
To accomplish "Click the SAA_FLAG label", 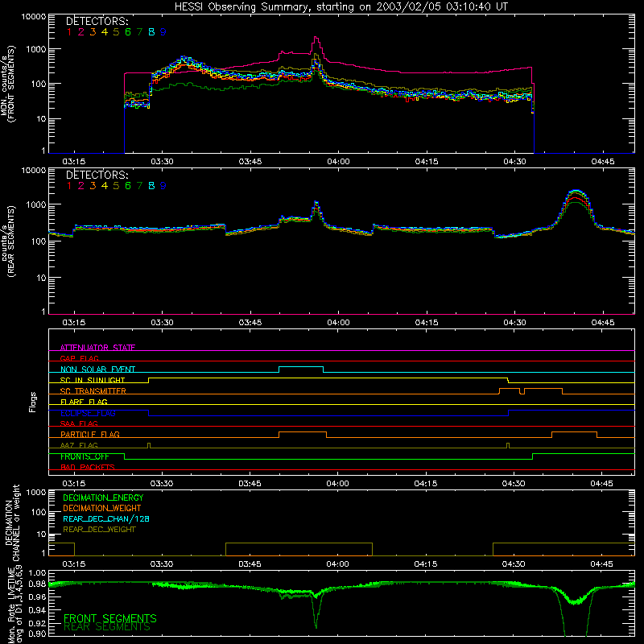I will click(x=79, y=423).
